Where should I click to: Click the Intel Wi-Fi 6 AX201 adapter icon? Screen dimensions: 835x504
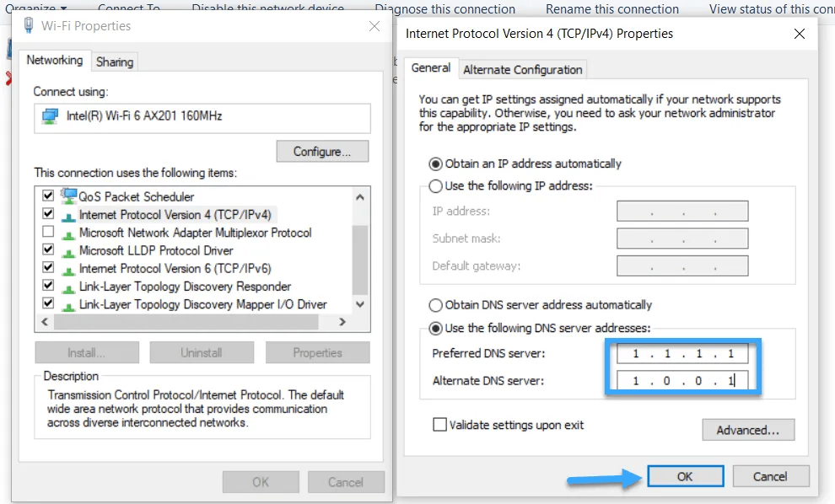click(50, 116)
